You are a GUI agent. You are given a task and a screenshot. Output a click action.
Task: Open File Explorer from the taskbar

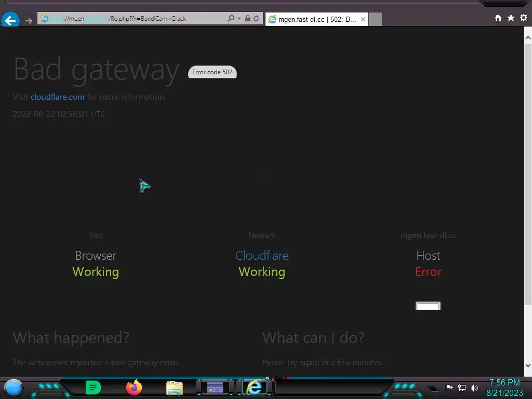point(175,388)
